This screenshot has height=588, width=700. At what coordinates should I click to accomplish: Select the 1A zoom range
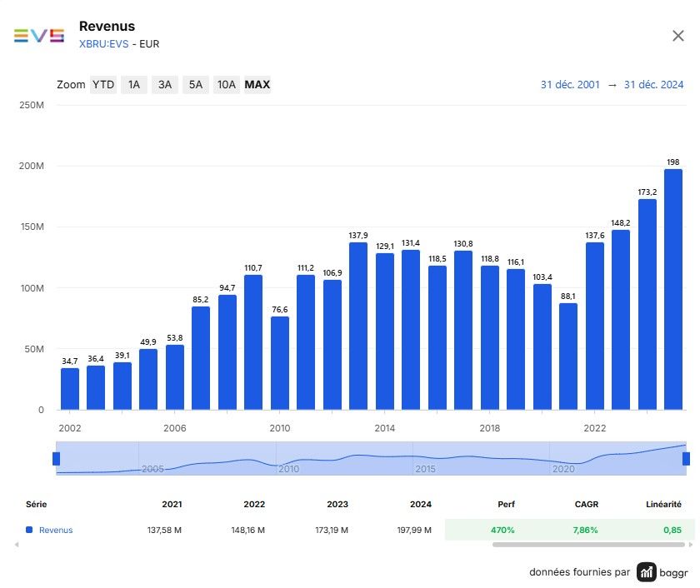134,84
